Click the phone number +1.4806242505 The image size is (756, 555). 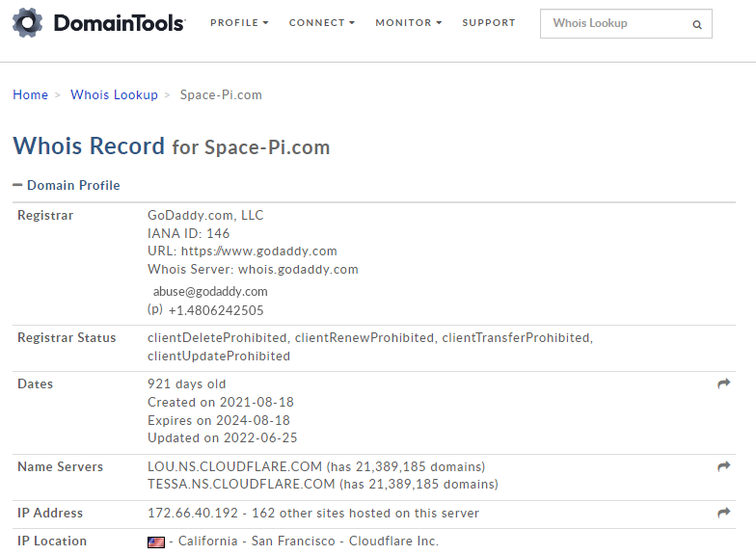(216, 310)
